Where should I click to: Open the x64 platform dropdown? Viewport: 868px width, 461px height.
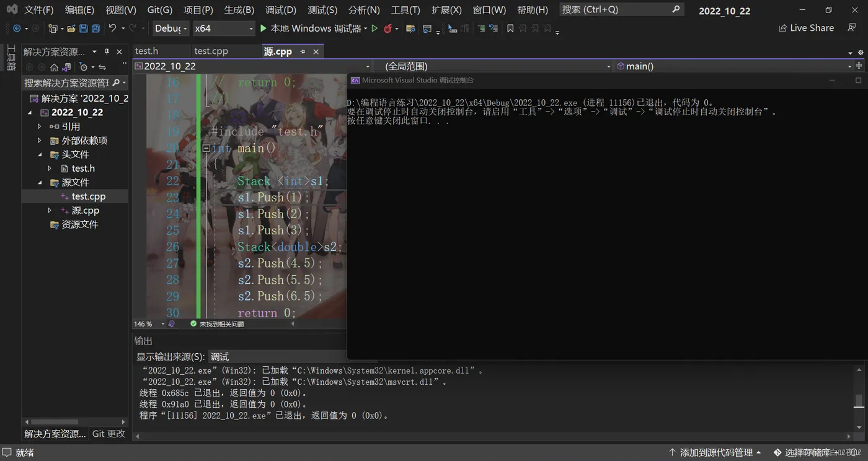click(x=224, y=29)
